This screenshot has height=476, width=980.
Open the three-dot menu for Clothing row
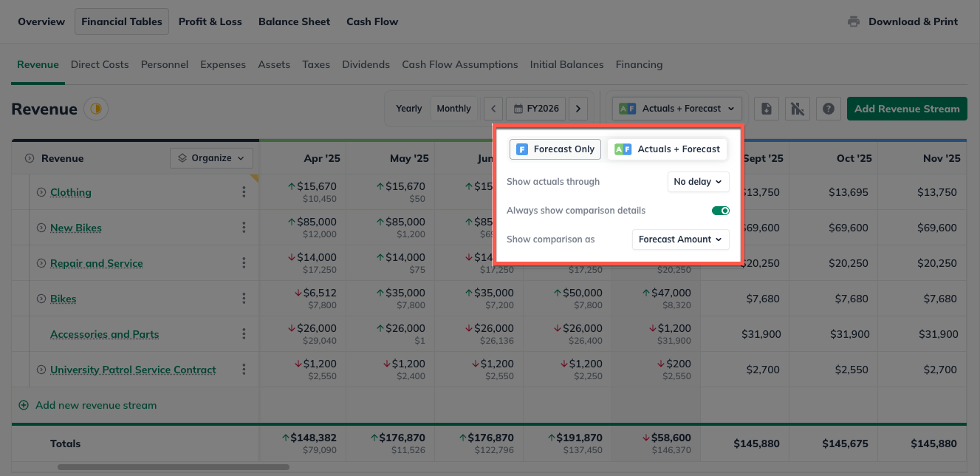[x=244, y=192]
